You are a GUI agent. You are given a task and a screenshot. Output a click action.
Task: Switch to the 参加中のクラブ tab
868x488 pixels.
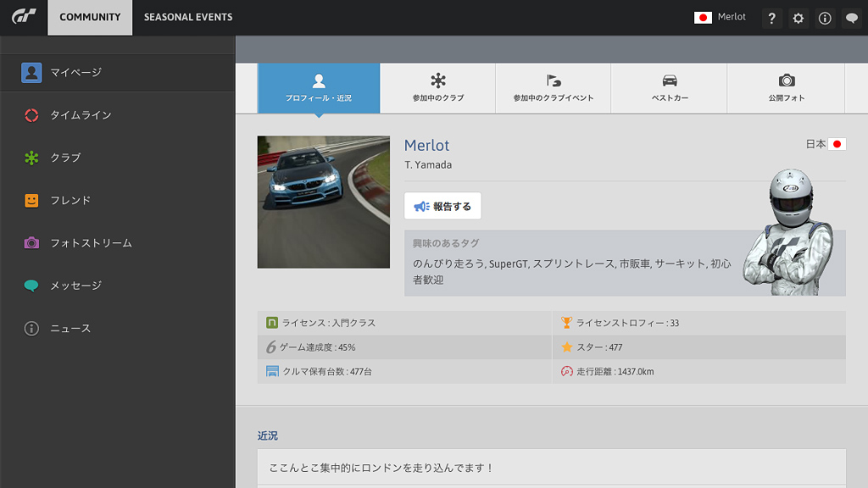[x=437, y=88]
